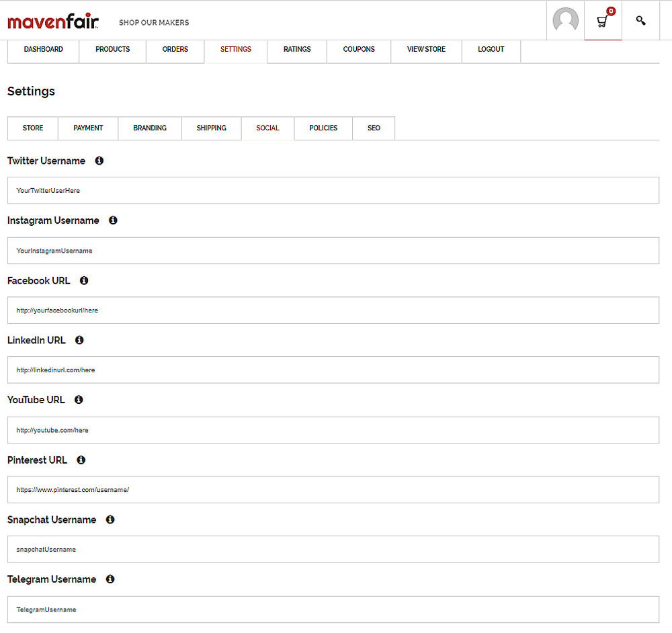Focus the Telegram Username input field

click(333, 609)
